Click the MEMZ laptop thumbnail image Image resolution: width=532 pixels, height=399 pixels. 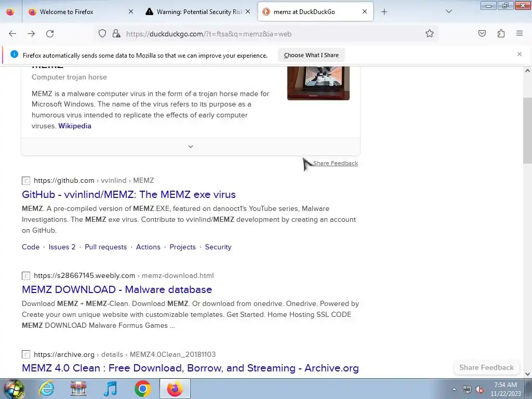318,83
